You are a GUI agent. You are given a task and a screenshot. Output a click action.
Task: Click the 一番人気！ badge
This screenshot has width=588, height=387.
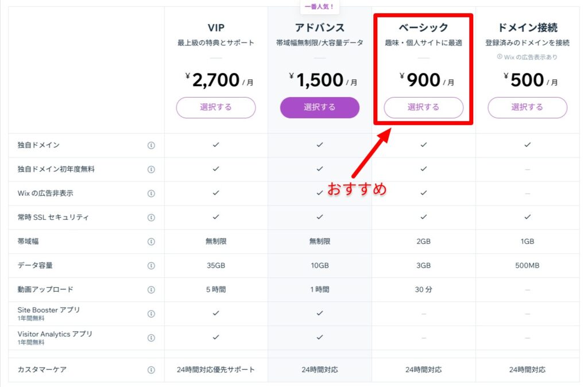coord(319,6)
